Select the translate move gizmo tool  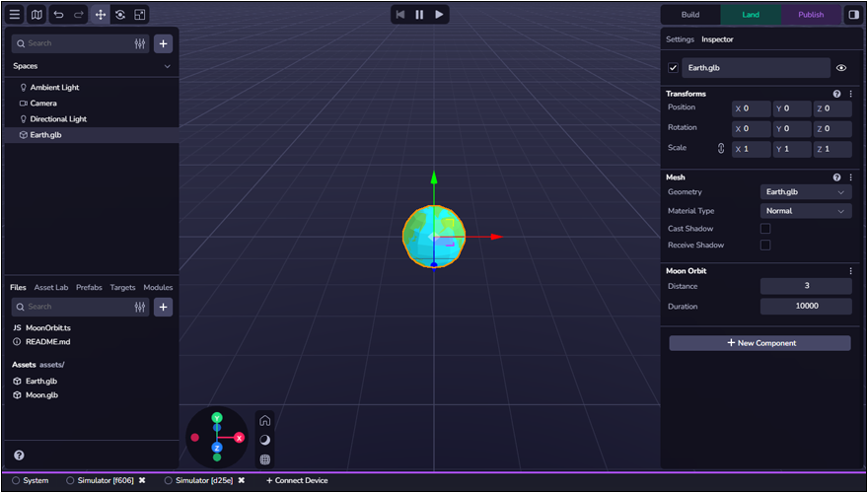click(x=100, y=15)
